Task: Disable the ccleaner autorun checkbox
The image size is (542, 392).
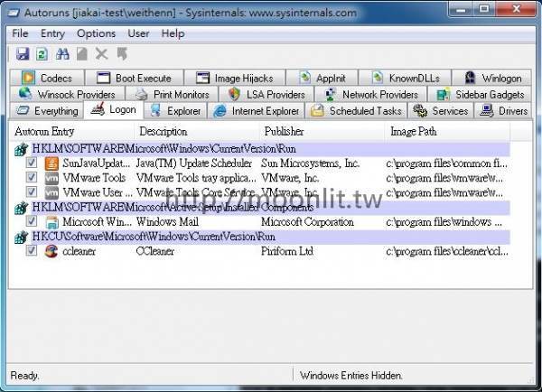Action: 33,250
